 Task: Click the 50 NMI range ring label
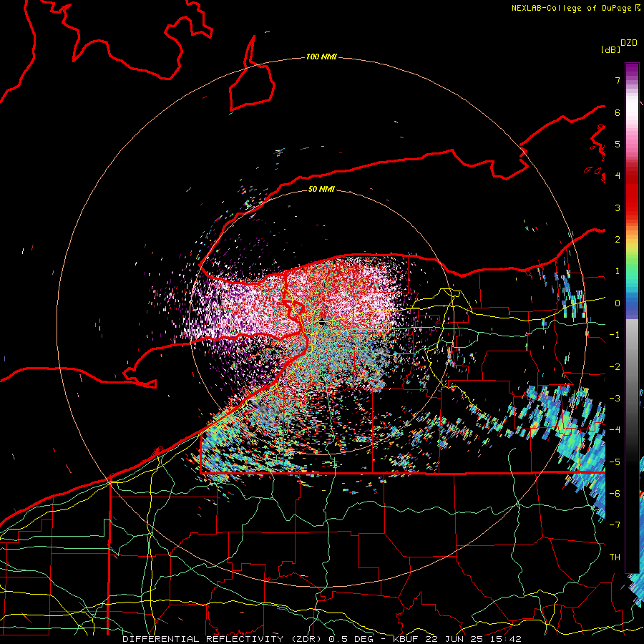click(x=321, y=189)
